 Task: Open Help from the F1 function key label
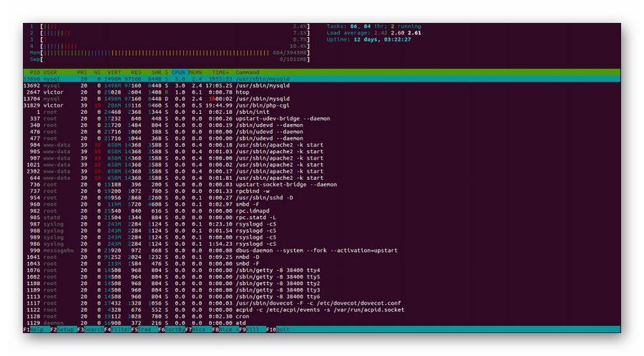(33, 329)
